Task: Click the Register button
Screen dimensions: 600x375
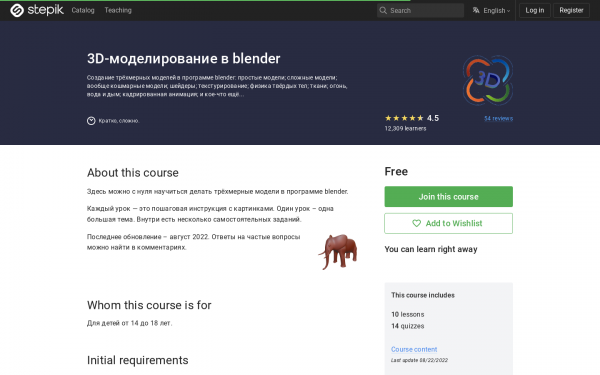Action: click(571, 10)
